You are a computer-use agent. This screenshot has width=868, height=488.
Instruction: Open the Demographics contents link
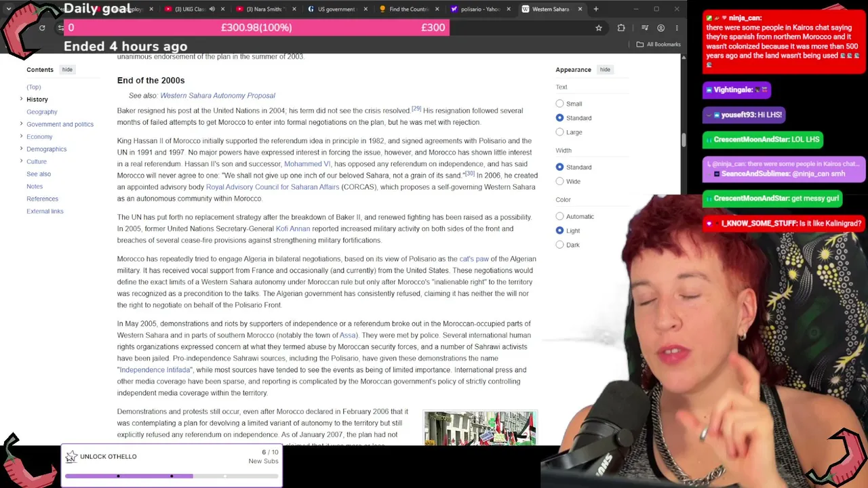pos(47,149)
